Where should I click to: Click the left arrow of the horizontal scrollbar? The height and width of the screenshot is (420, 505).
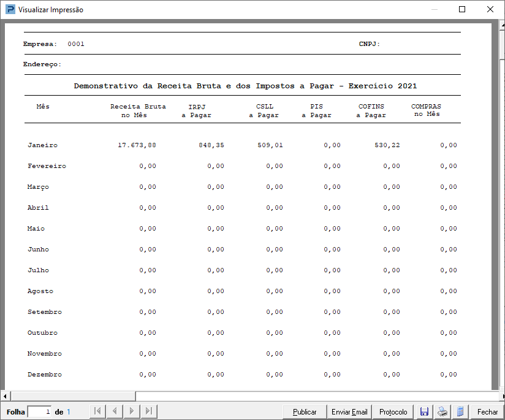[x=5, y=396]
